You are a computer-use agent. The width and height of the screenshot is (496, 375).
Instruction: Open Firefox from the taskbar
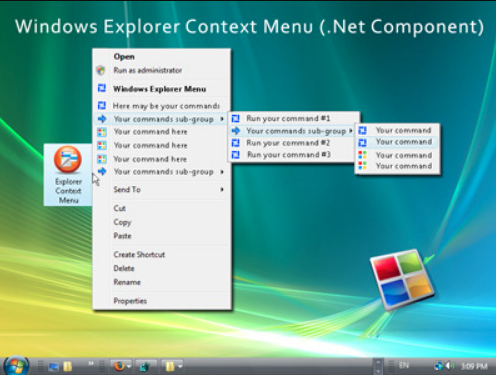click(119, 367)
